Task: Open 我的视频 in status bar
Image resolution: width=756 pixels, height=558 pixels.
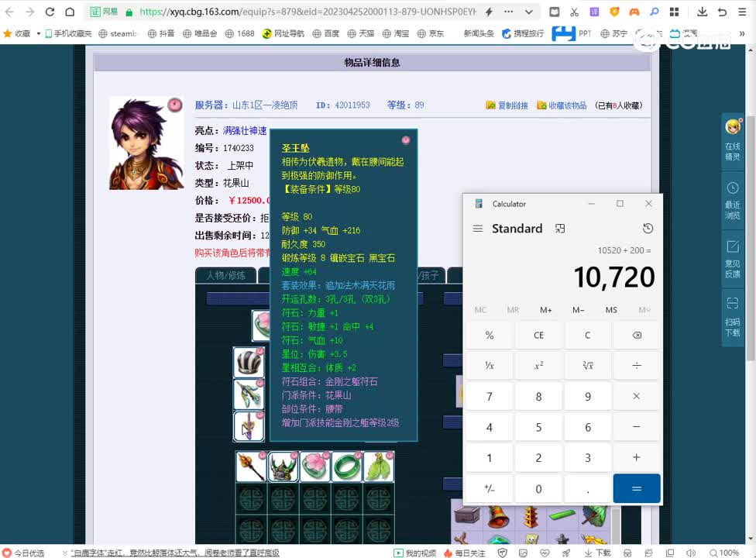Action: pos(415,553)
